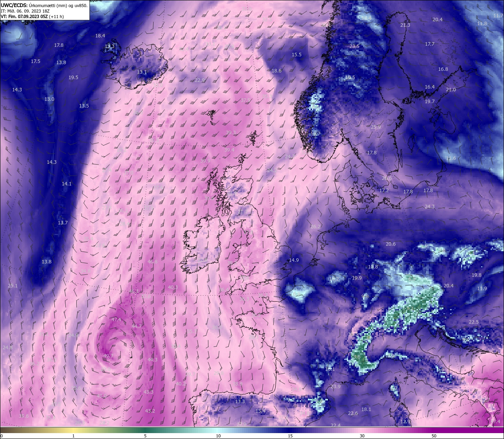This screenshot has height=439, width=504.
Task: Click the 43.3 map value
Action: (148, 392)
